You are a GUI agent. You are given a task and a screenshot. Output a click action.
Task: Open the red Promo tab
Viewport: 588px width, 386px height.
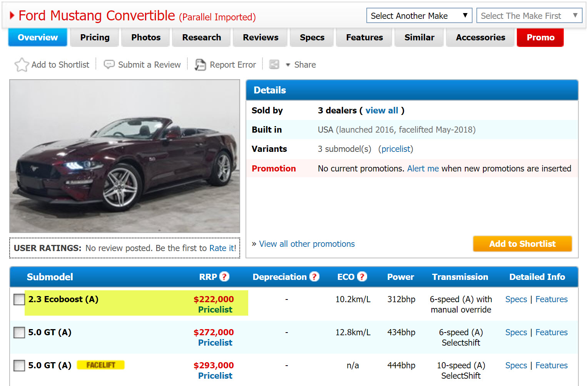(540, 37)
